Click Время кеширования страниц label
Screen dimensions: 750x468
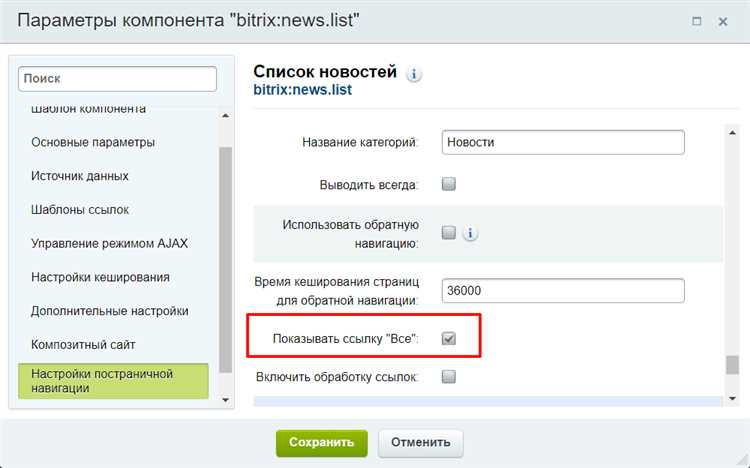337,291
